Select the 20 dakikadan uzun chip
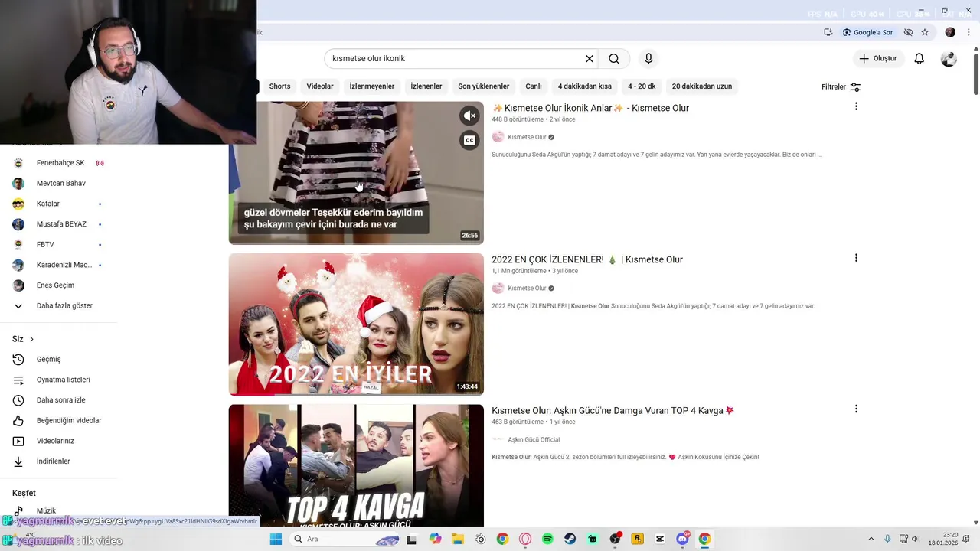This screenshot has height=551, width=980. (x=702, y=86)
